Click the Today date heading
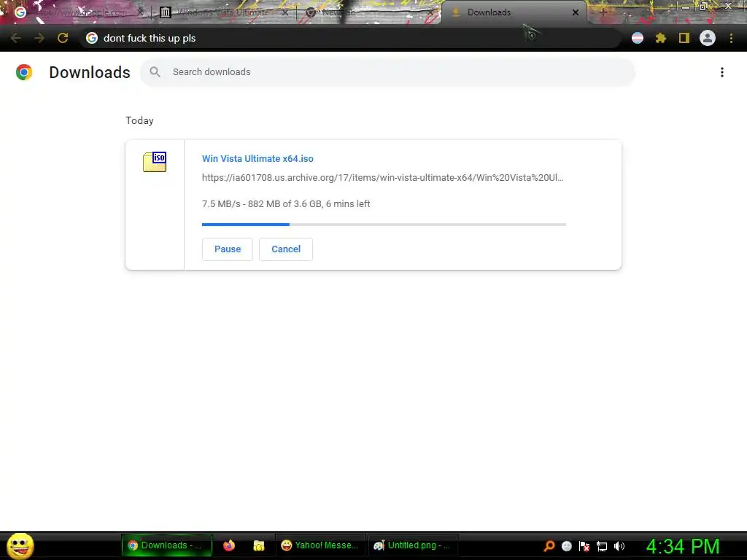The height and width of the screenshot is (560, 747). [x=139, y=120]
